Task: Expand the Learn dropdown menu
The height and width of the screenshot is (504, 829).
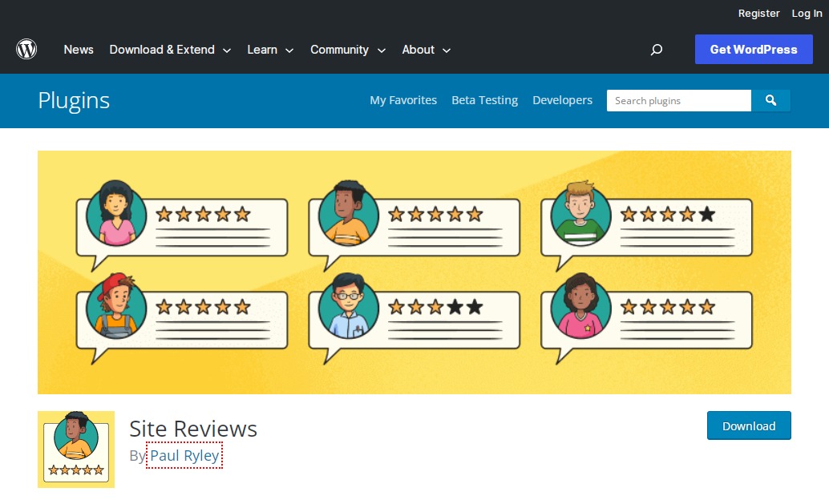Action: pos(270,50)
